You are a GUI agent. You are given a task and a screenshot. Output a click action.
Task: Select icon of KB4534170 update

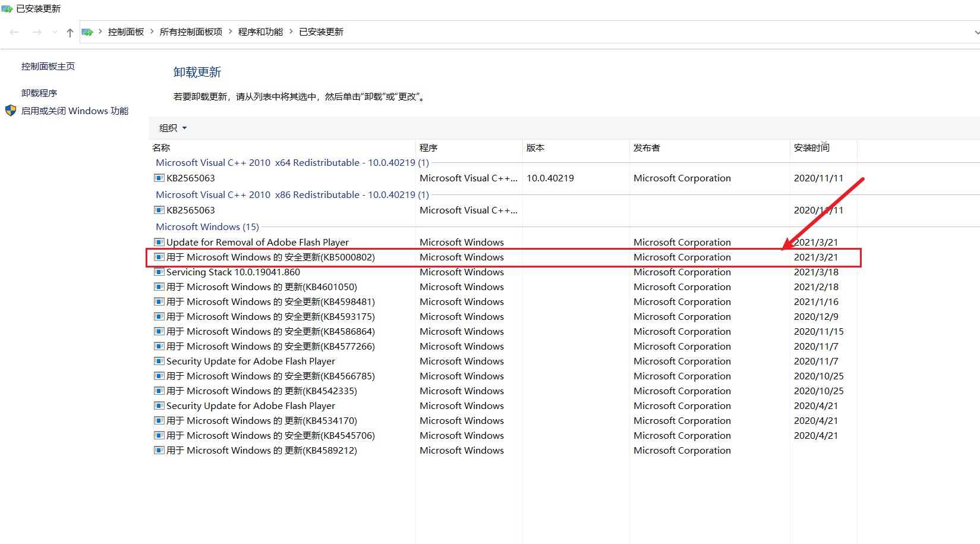pos(159,420)
